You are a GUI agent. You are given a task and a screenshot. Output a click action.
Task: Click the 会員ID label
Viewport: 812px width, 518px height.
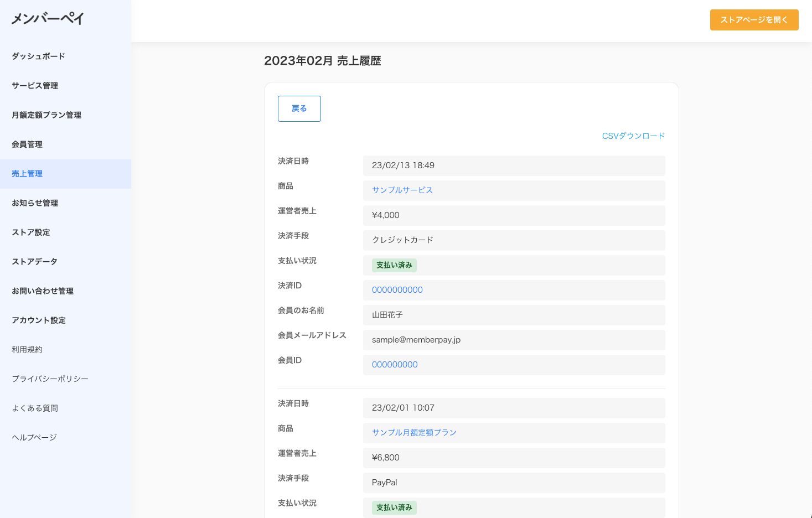point(289,360)
